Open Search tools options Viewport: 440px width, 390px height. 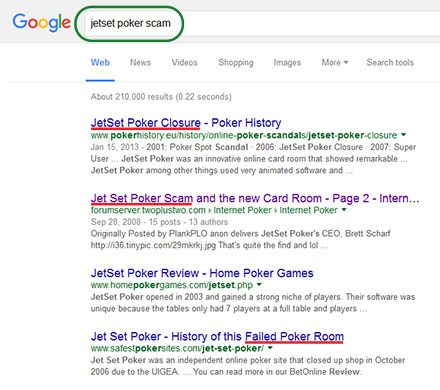tap(390, 62)
